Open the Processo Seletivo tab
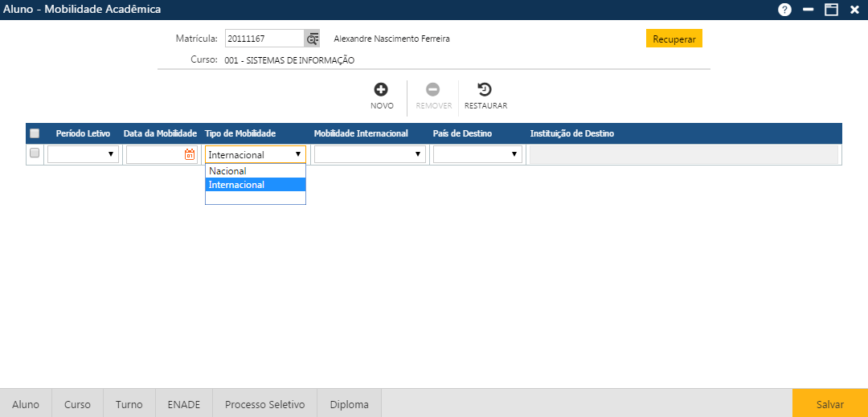This screenshot has width=868, height=417. click(x=264, y=404)
